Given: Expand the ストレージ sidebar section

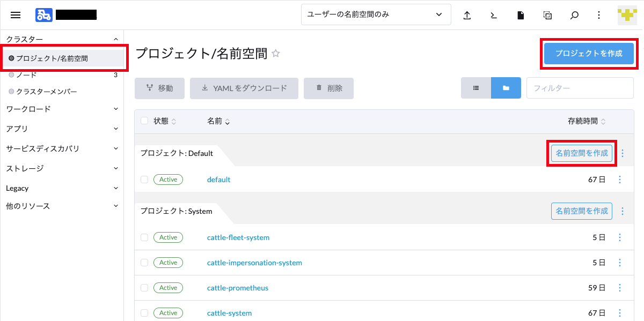Looking at the screenshot, I should click(62, 168).
